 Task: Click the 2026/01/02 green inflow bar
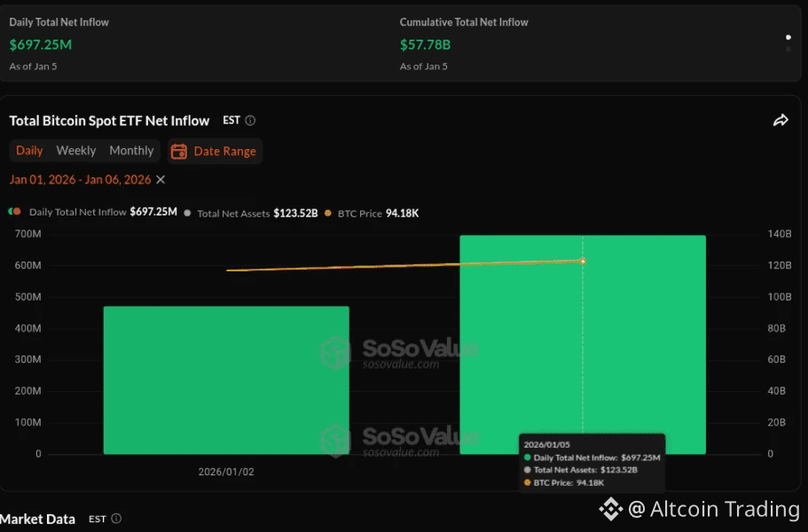pos(226,380)
